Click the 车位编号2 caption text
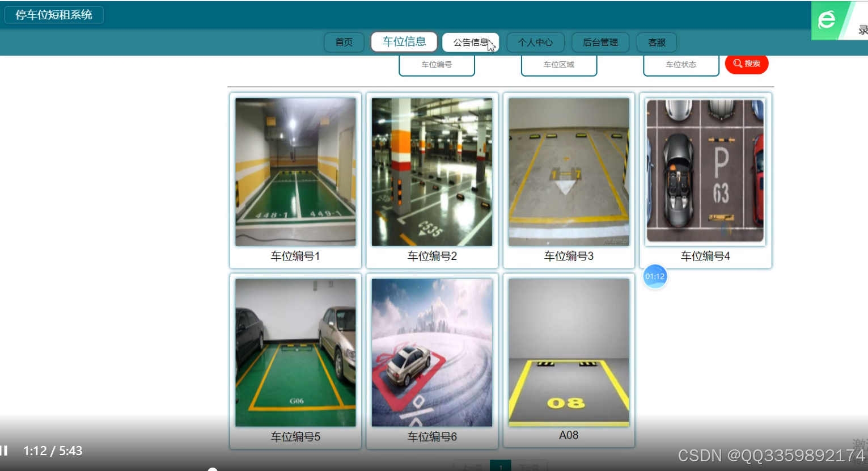Screen dimensions: 868x471 click(x=432, y=256)
